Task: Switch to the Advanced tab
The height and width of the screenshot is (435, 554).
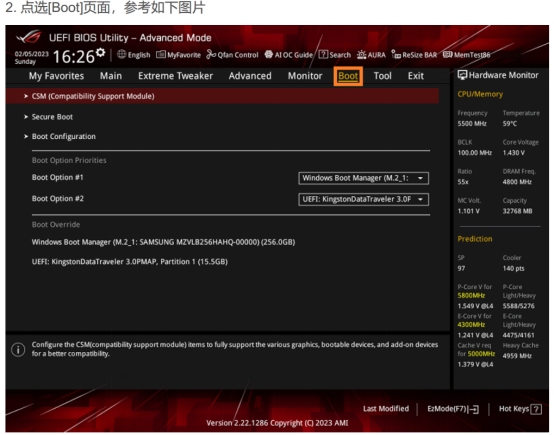Action: click(250, 76)
